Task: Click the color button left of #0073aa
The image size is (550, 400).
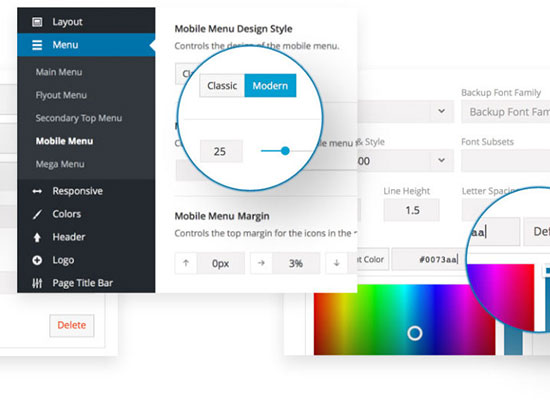Action: pos(373,260)
